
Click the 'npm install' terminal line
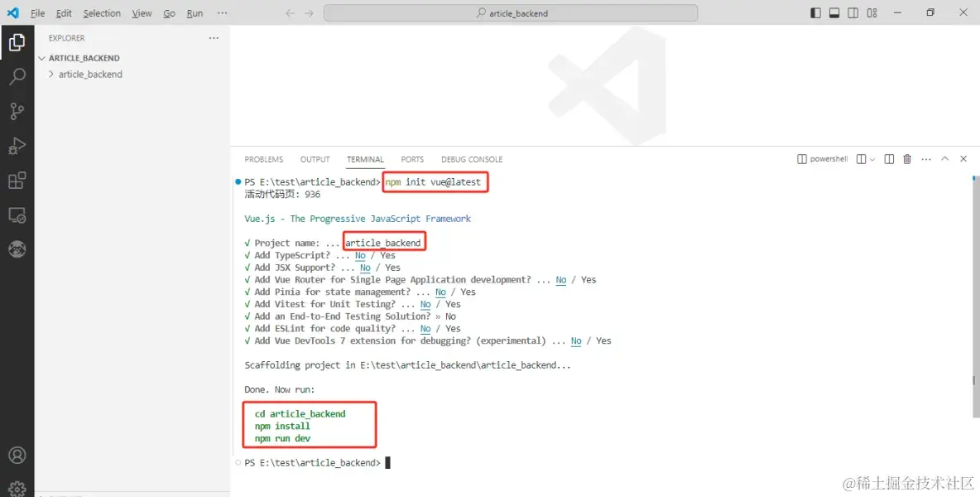click(282, 427)
